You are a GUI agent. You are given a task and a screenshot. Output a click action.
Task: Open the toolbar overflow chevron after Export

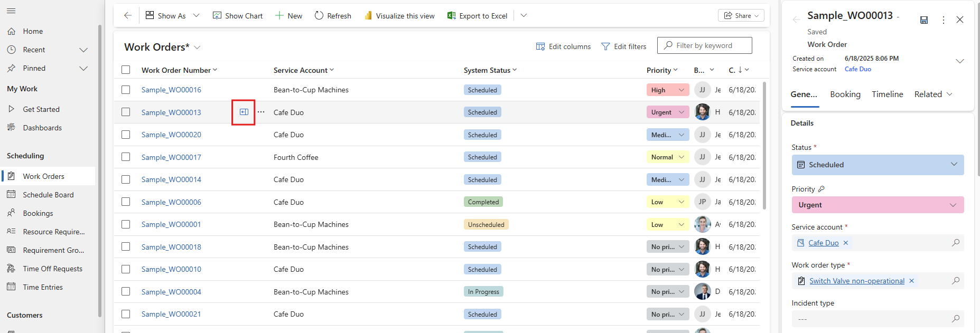524,16
